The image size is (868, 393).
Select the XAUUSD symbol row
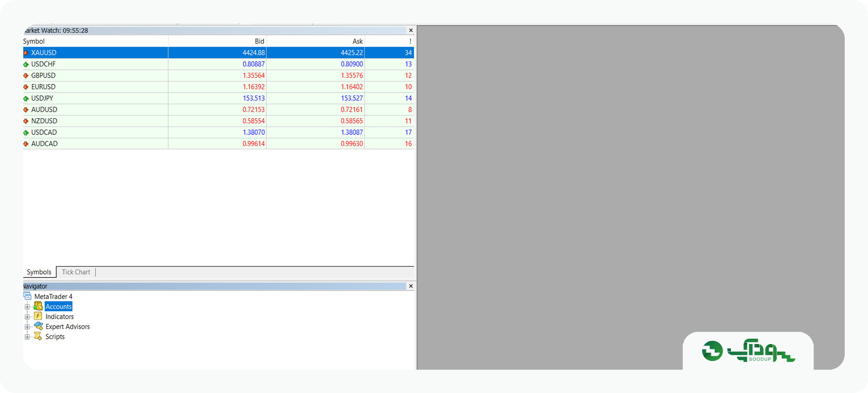[x=218, y=53]
